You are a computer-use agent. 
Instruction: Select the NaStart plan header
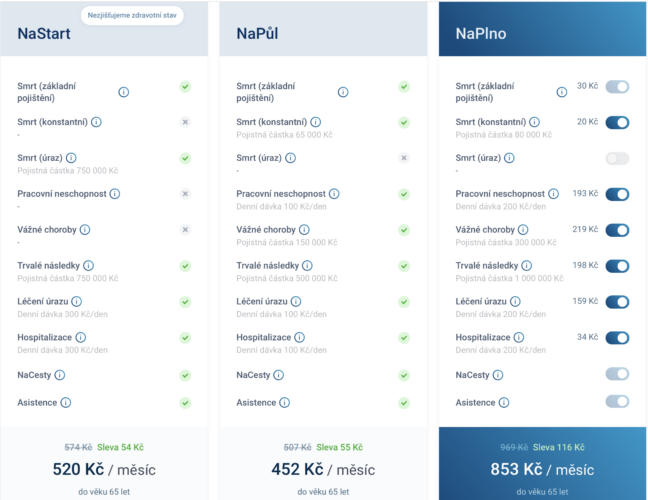coord(104,29)
